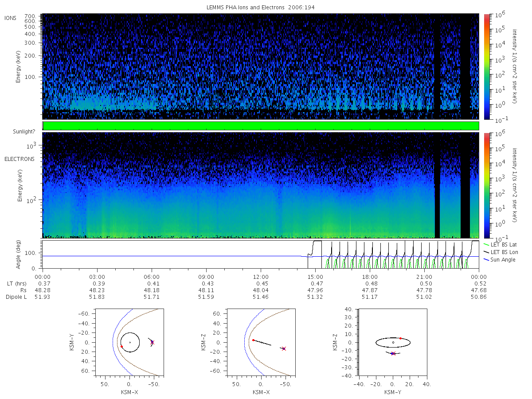
Task: Click the 'IONS' panel label
Action: (x=11, y=18)
